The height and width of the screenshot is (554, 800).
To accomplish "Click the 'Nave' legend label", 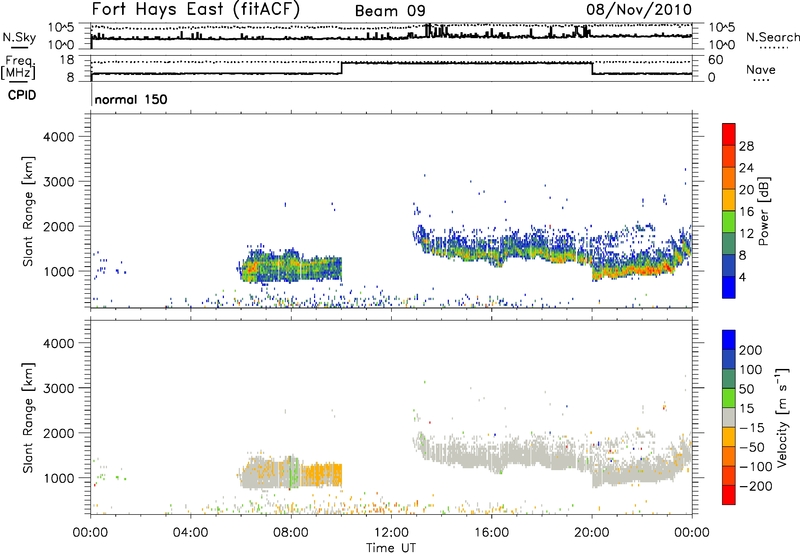I will [x=761, y=70].
